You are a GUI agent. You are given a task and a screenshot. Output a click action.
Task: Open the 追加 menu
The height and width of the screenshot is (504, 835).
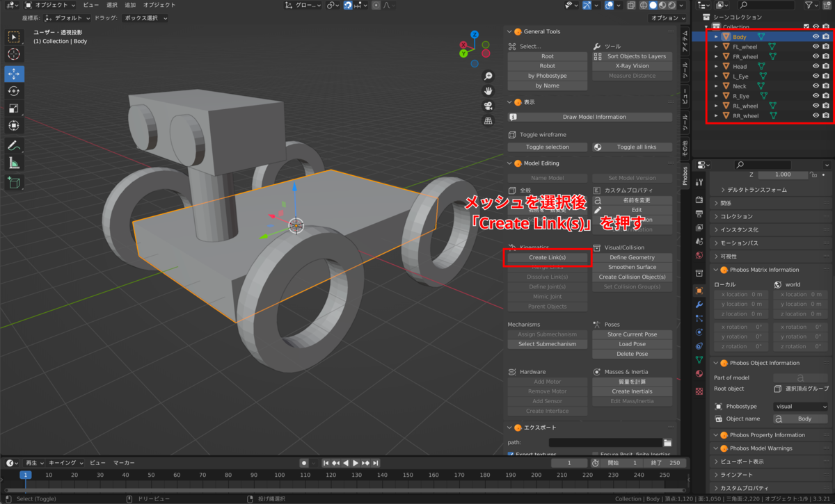130,5
